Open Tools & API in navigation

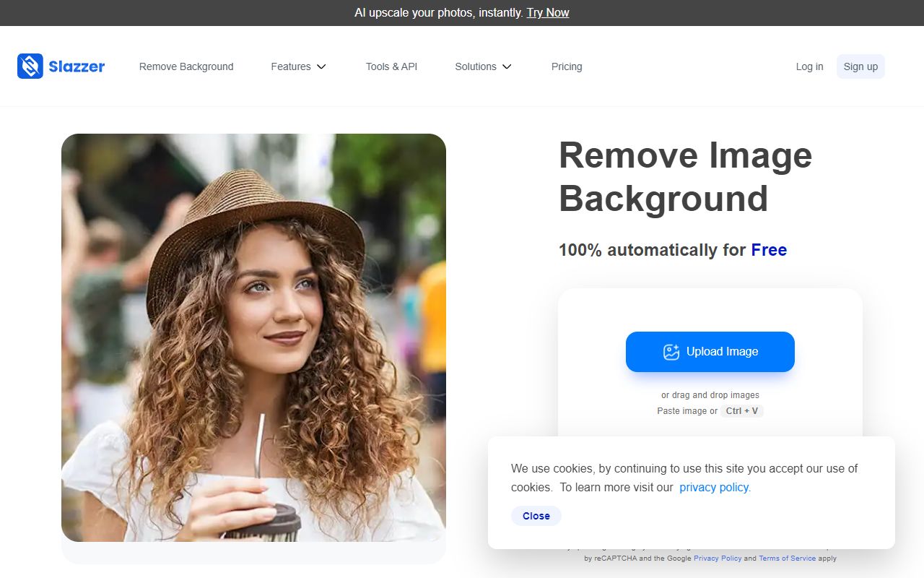coord(391,66)
